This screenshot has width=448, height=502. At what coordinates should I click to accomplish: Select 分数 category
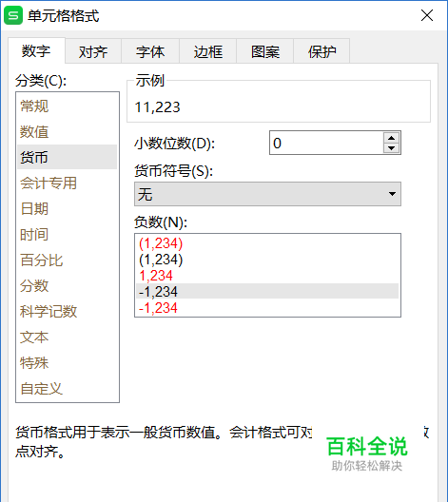pos(67,285)
